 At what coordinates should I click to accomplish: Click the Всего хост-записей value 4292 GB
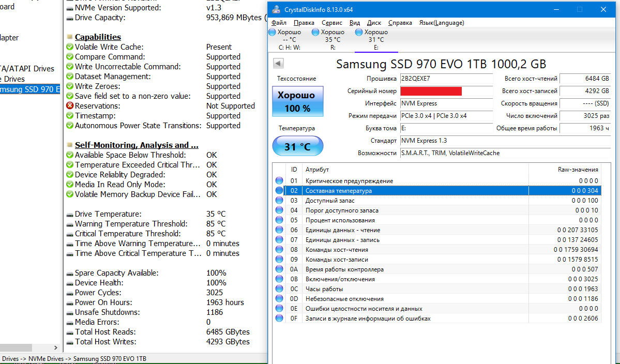[x=585, y=91]
